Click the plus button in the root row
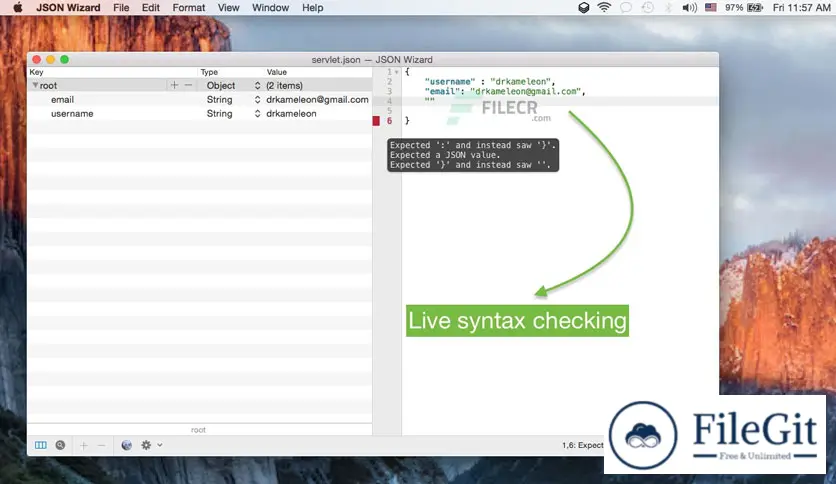836x484 pixels. pos(174,85)
